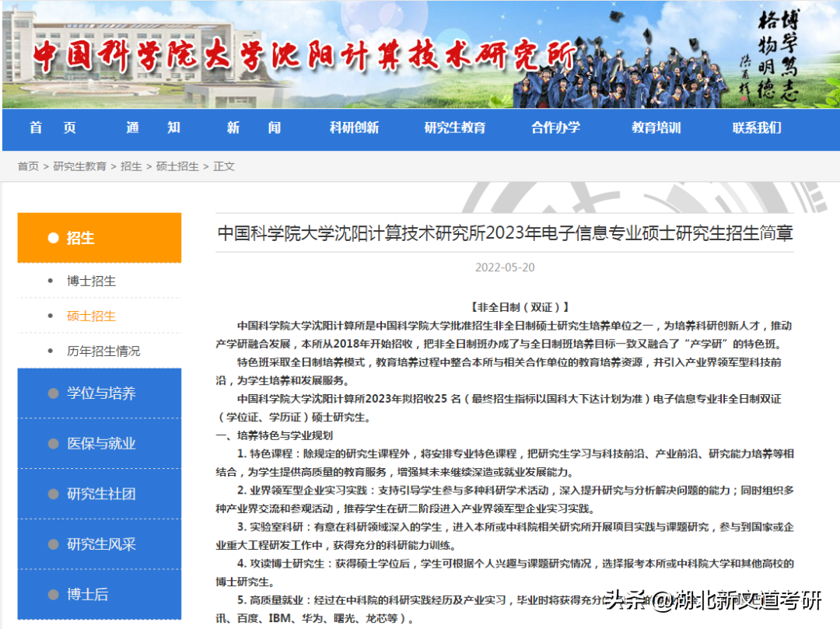Open the 首页 menu item
The height and width of the screenshot is (629, 840).
(x=52, y=129)
